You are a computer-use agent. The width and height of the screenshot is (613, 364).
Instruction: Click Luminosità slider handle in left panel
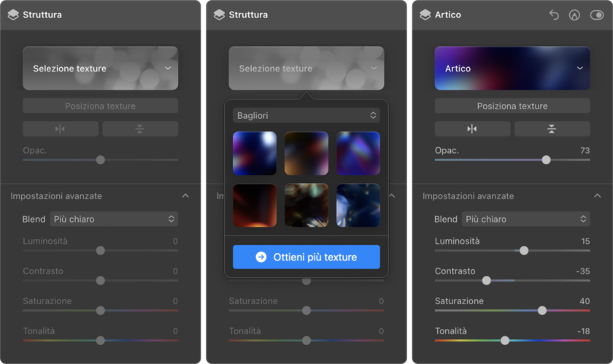pos(101,251)
